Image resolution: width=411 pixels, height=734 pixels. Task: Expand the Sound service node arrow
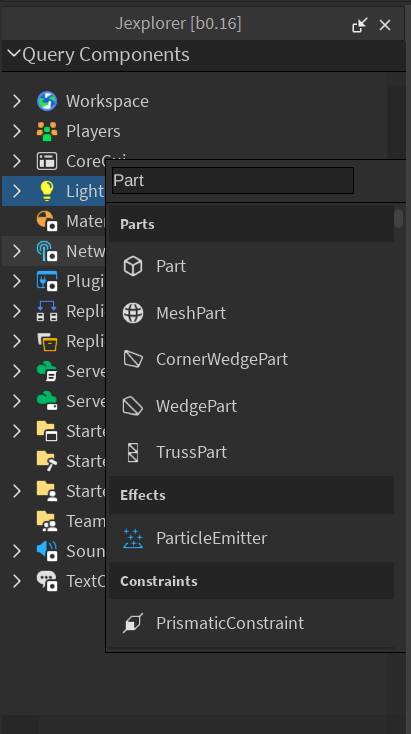tap(17, 550)
